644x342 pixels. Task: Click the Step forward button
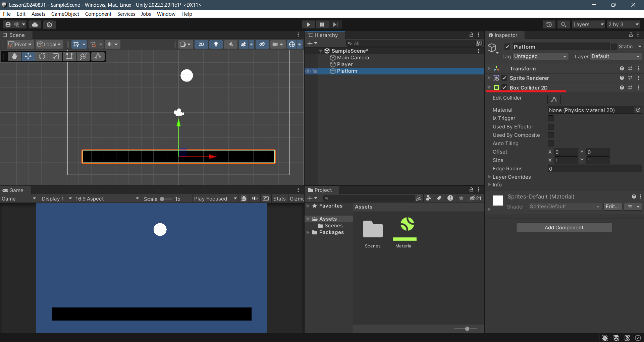click(x=335, y=24)
